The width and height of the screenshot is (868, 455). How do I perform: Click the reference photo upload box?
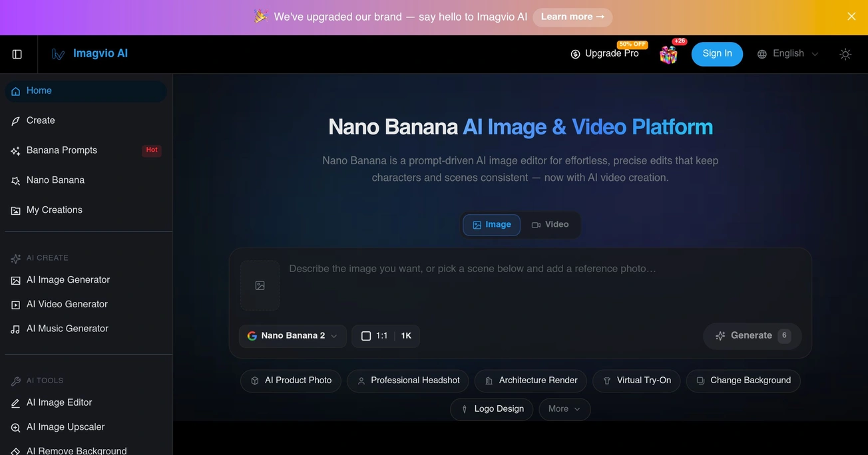[x=260, y=285]
